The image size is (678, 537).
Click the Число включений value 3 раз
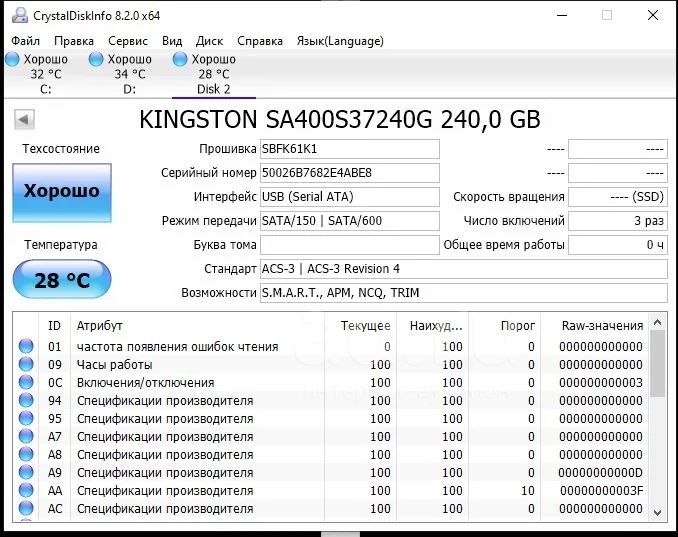(618, 221)
